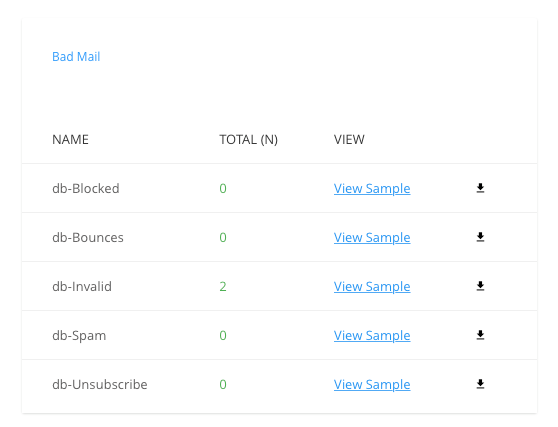Screen dimensions: 558x427
Task: Open View Sample for db-Spam
Action: 372,336
